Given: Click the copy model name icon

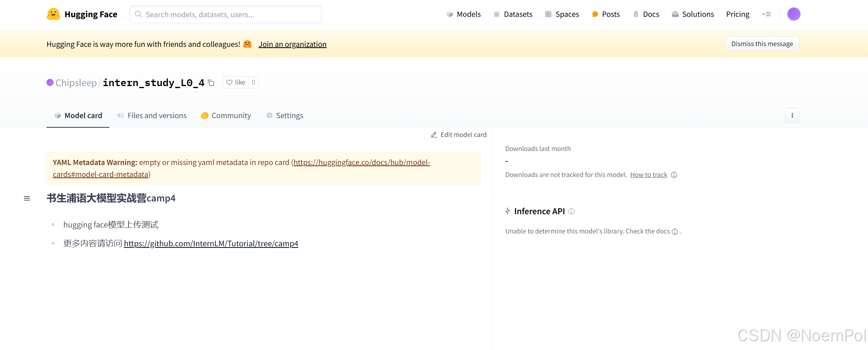Looking at the screenshot, I should click(x=211, y=83).
